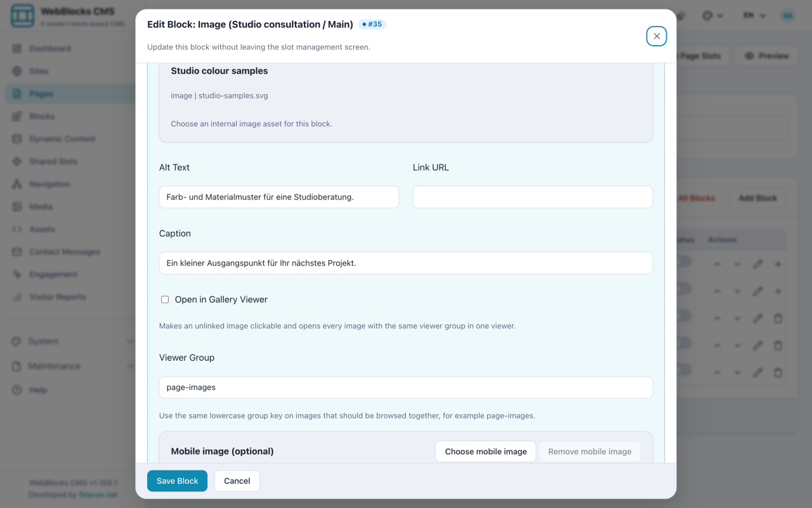Click the Navigation sidebar icon
Viewport: 812px width, 508px height.
tap(17, 184)
